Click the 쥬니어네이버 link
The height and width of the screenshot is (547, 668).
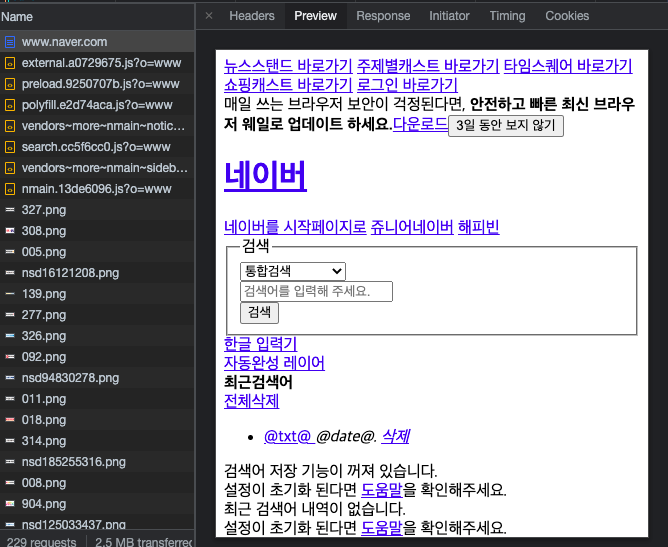click(412, 227)
